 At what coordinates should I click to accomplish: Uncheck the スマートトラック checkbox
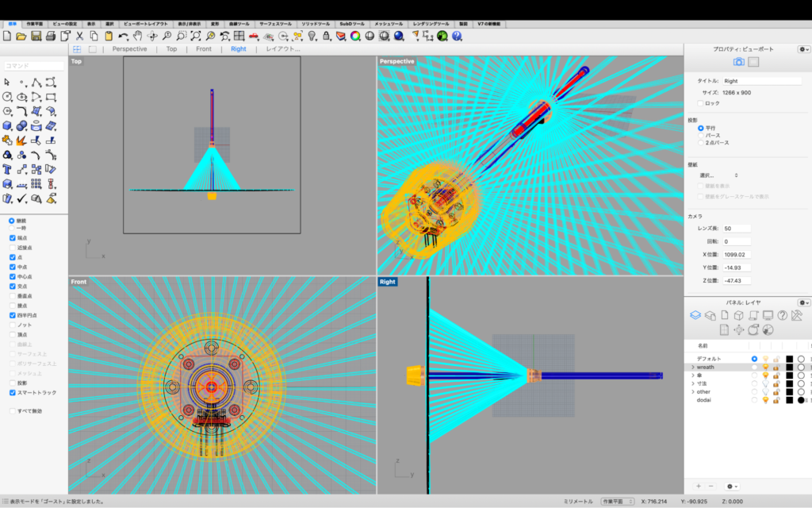12,393
